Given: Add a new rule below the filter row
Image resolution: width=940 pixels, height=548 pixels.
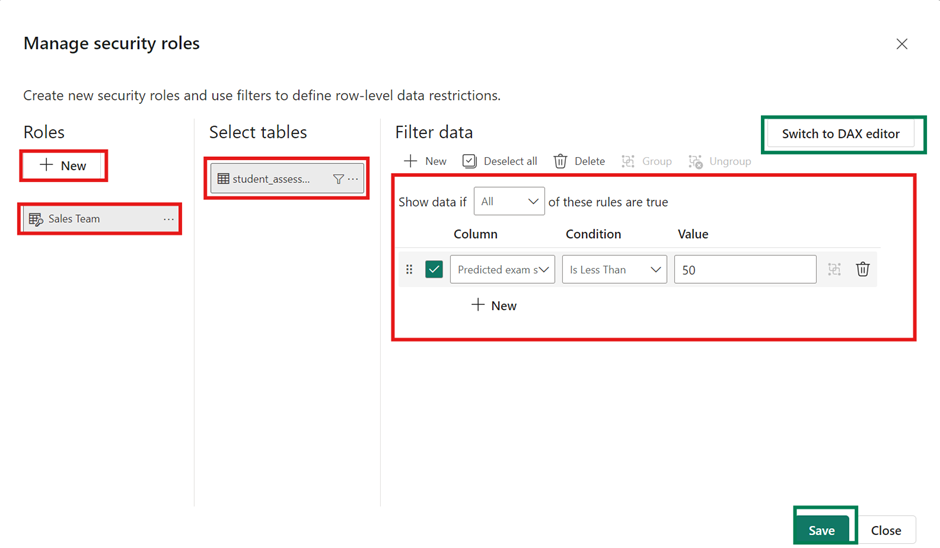Looking at the screenshot, I should click(494, 305).
